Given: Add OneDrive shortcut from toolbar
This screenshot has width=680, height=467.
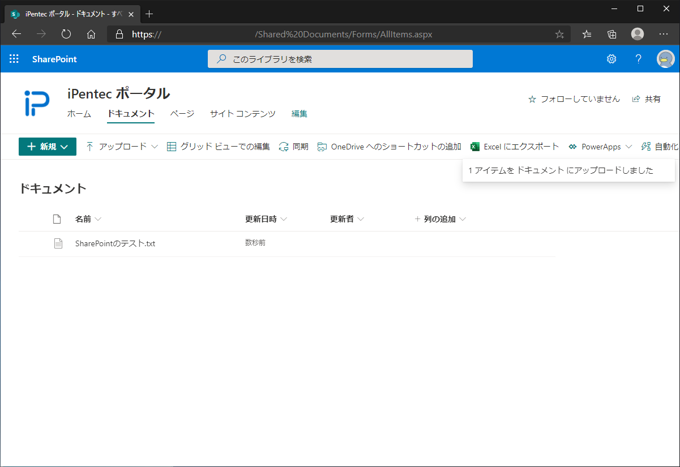Looking at the screenshot, I should (389, 147).
